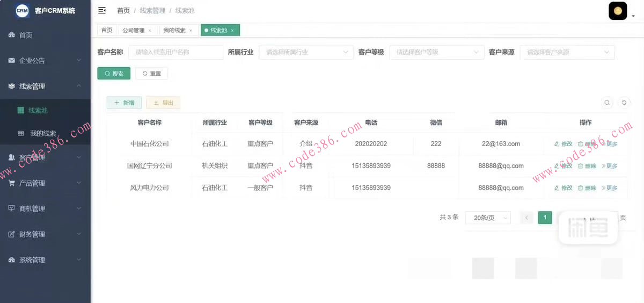The image size is (644, 303).
Task: Close the 线索池 tab
Action: coord(233,31)
